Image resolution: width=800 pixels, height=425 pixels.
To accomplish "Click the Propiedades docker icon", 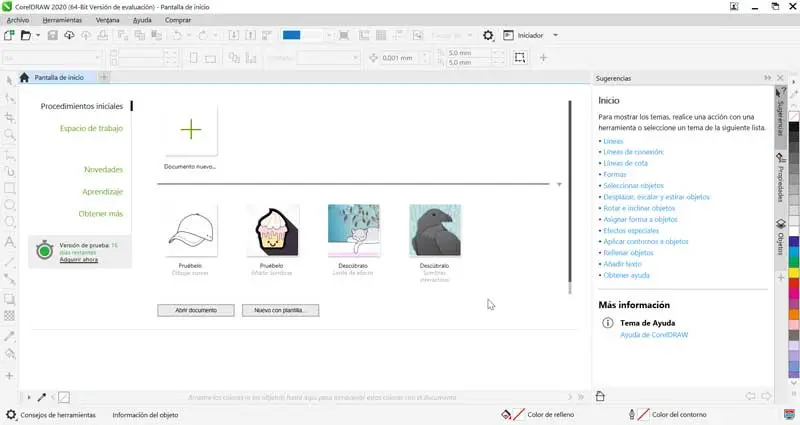I will 781,158.
